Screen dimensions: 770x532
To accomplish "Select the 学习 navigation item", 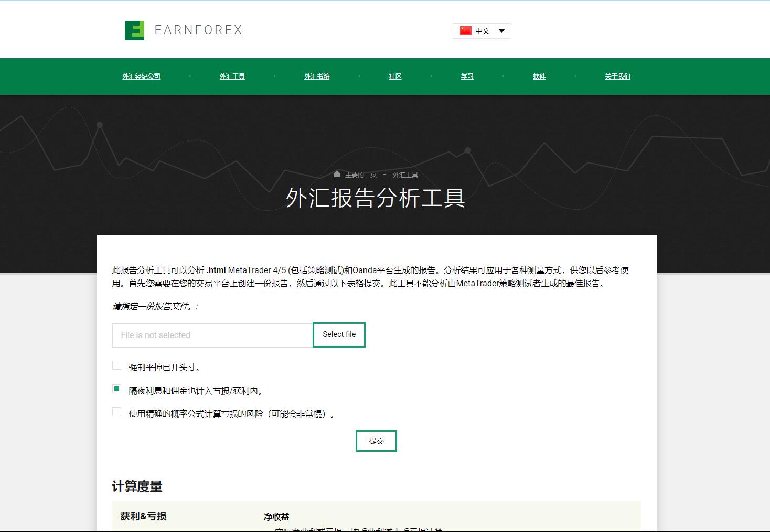I will coord(467,77).
